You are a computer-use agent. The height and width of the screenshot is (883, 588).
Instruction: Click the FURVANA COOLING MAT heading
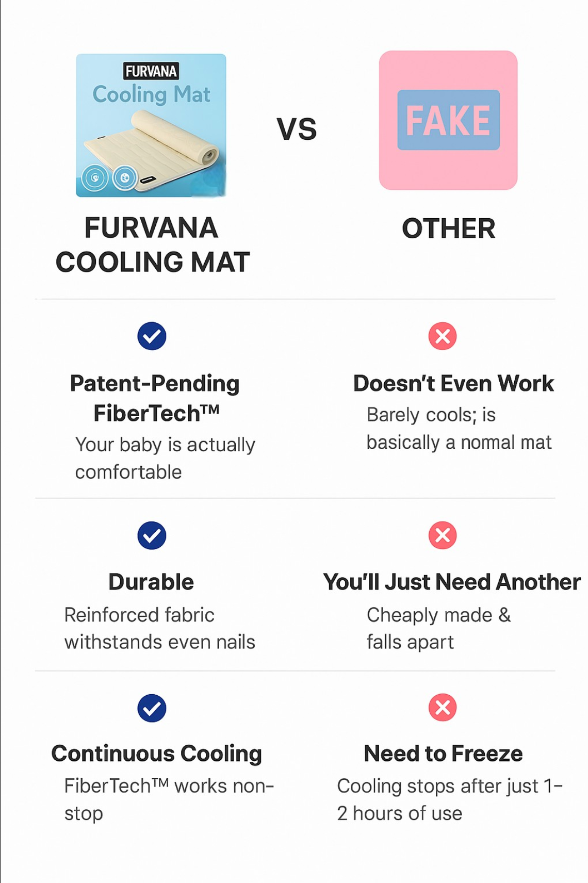[152, 245]
